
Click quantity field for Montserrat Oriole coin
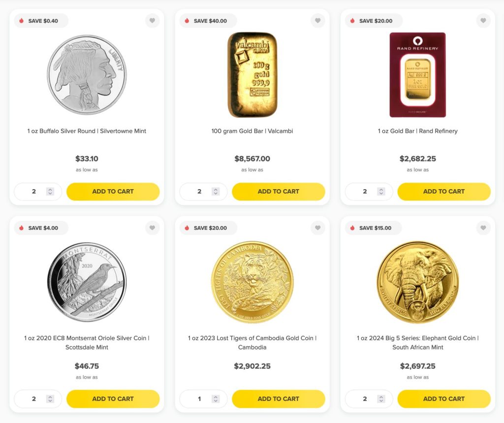(34, 399)
